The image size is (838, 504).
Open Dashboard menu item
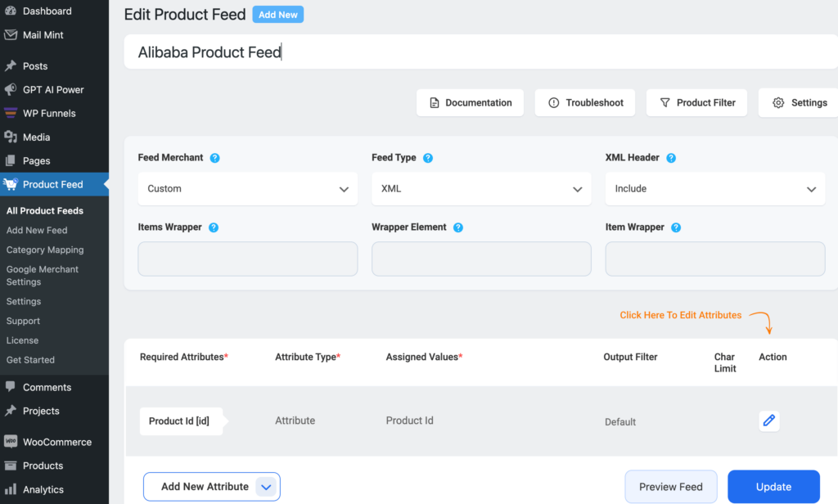(x=47, y=11)
